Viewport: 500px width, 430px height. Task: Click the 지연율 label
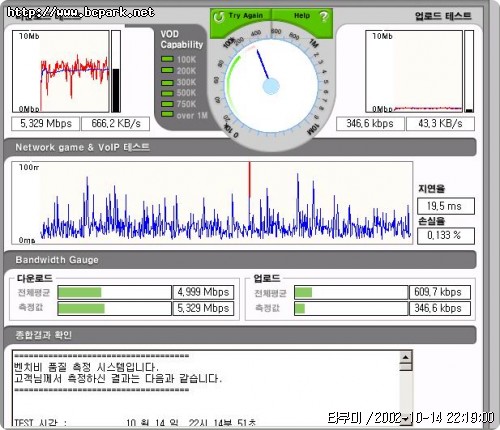(432, 189)
